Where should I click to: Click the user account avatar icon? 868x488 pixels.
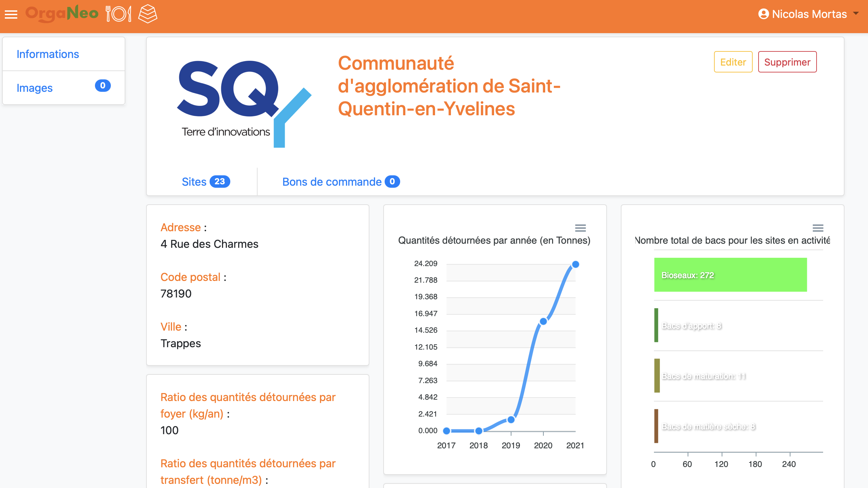pos(763,14)
